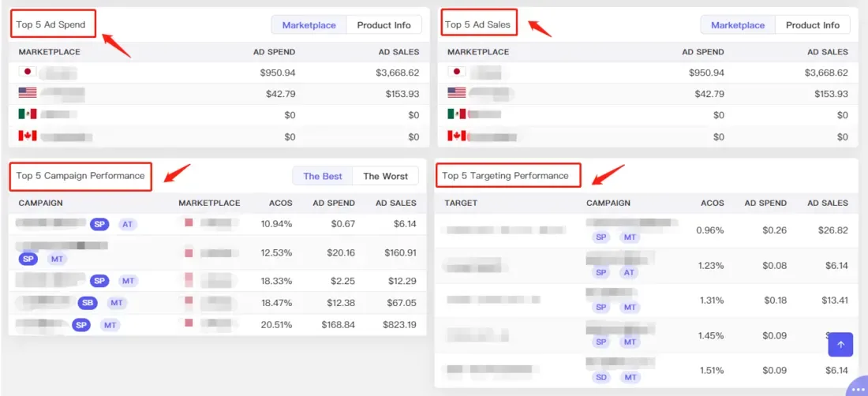The height and width of the screenshot is (396, 868).
Task: Click the MT badge in the 12.53% campaign row
Action: tap(57, 259)
